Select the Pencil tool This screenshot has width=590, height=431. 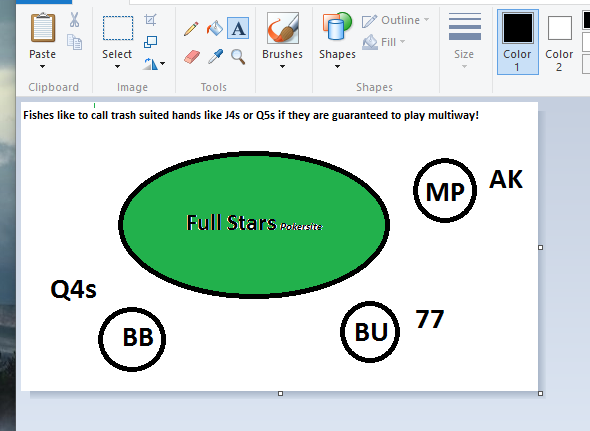(191, 29)
